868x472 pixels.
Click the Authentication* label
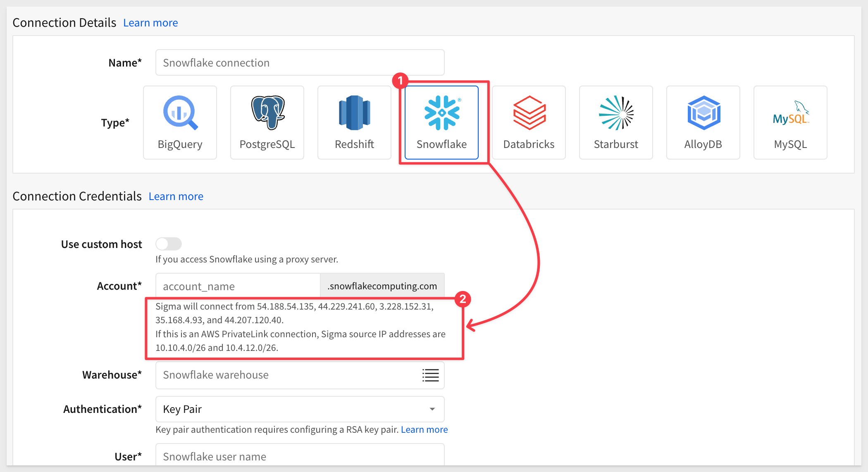pos(103,409)
